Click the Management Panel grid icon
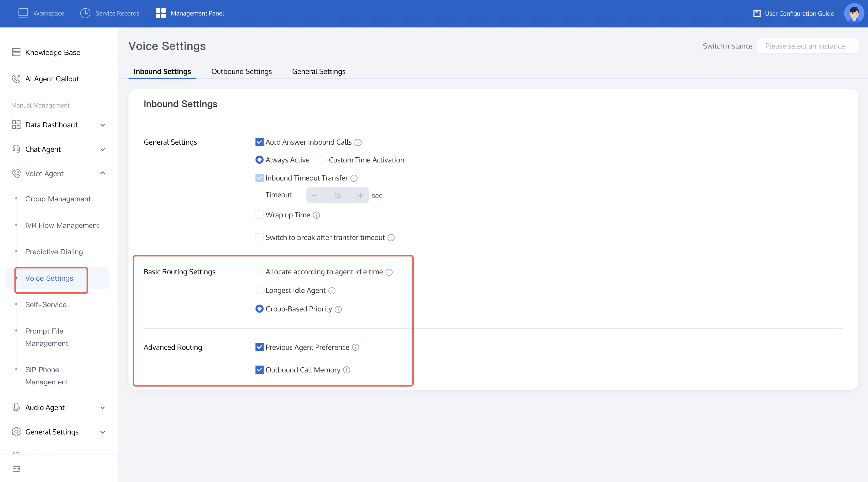The image size is (868, 482). (160, 13)
